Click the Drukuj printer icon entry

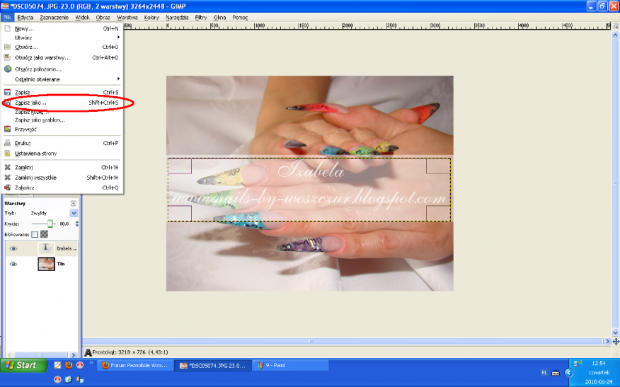coord(7,143)
